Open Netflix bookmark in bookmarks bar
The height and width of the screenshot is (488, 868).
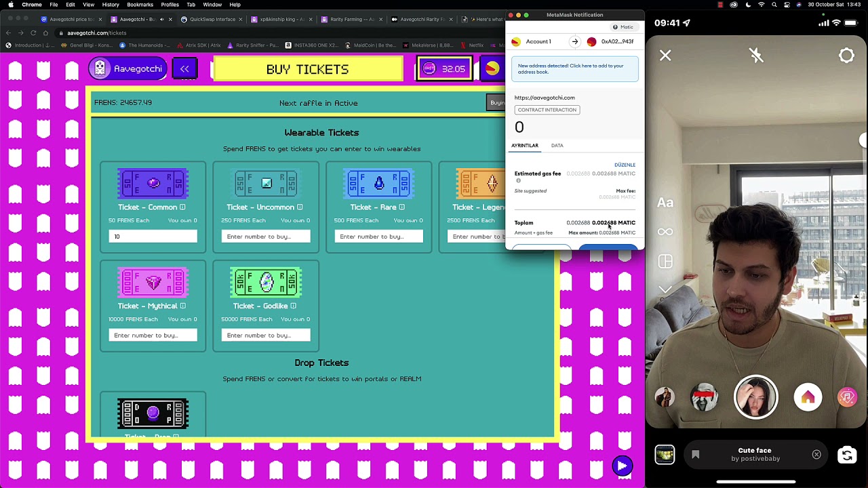pyautogui.click(x=472, y=45)
